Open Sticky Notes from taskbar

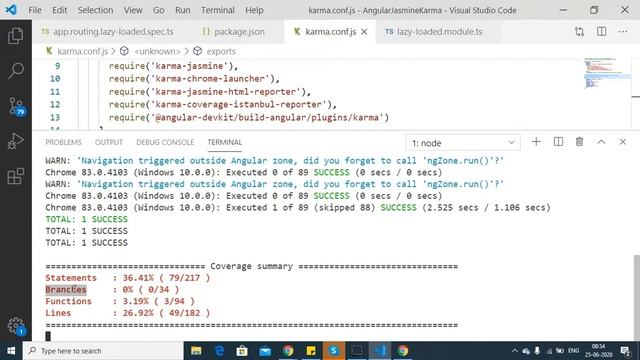[x=311, y=351]
